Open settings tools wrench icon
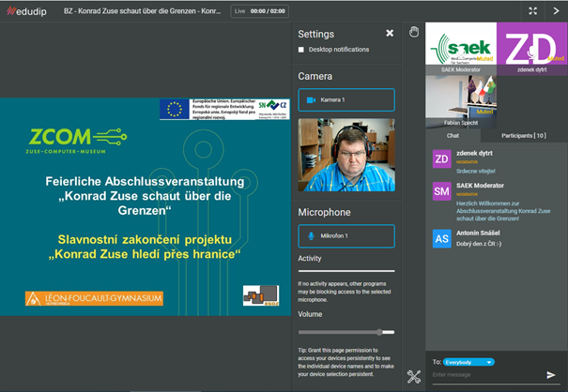 coord(414,377)
